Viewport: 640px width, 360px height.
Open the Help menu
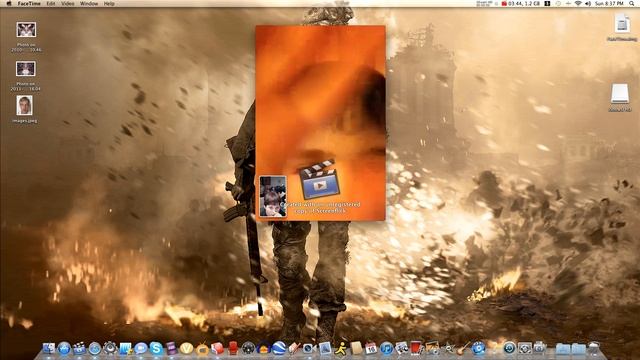[109, 3]
